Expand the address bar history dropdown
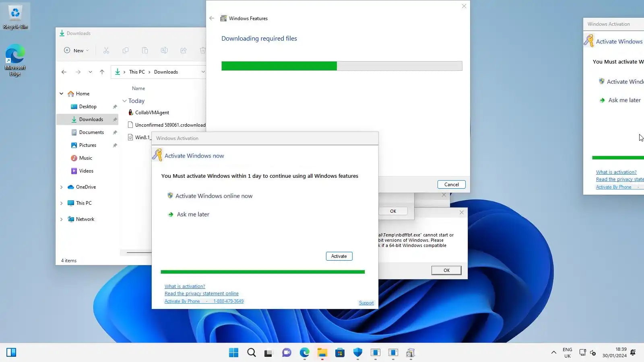The image size is (644, 362). tap(203, 72)
